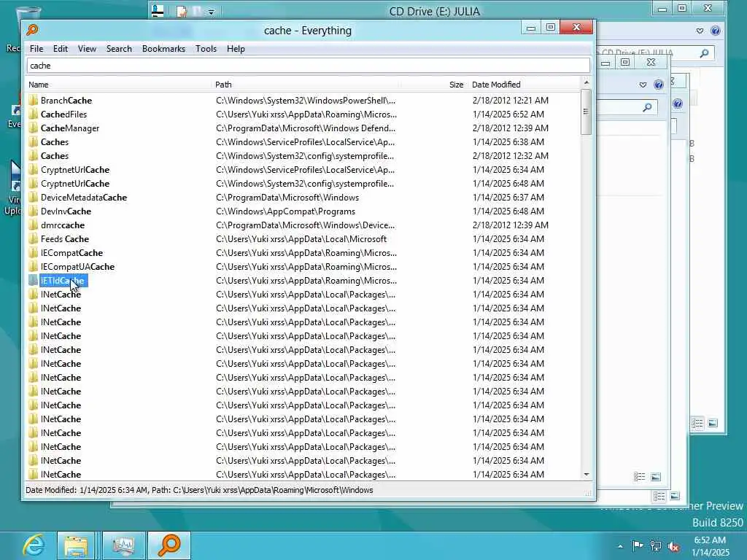Open the Edit menu

point(60,49)
